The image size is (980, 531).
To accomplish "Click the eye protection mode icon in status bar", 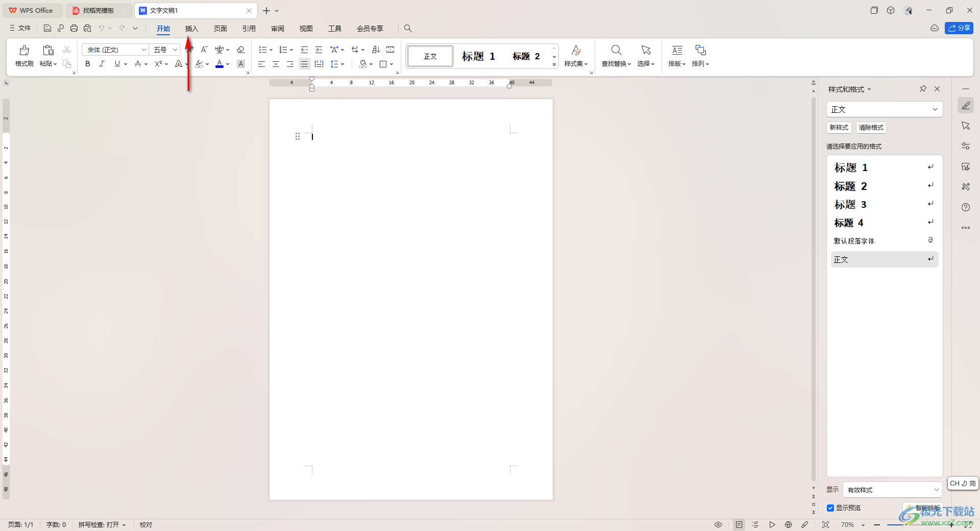I will pos(718,524).
